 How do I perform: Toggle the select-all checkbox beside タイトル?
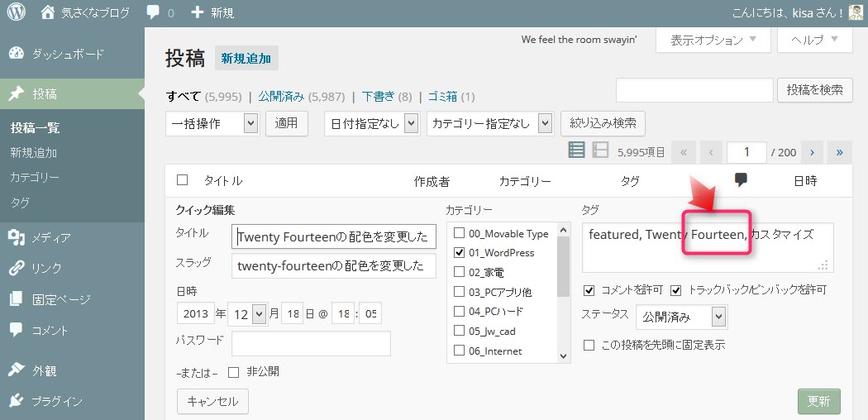pyautogui.click(x=182, y=180)
